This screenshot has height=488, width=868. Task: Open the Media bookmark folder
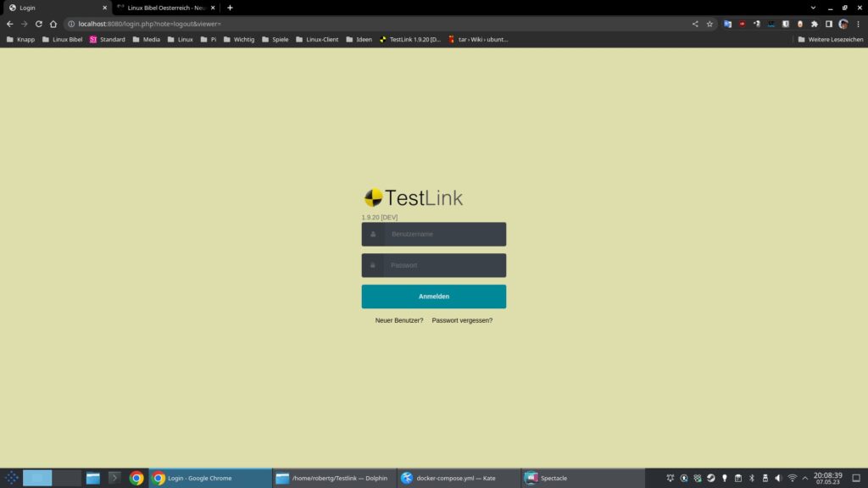[146, 39]
